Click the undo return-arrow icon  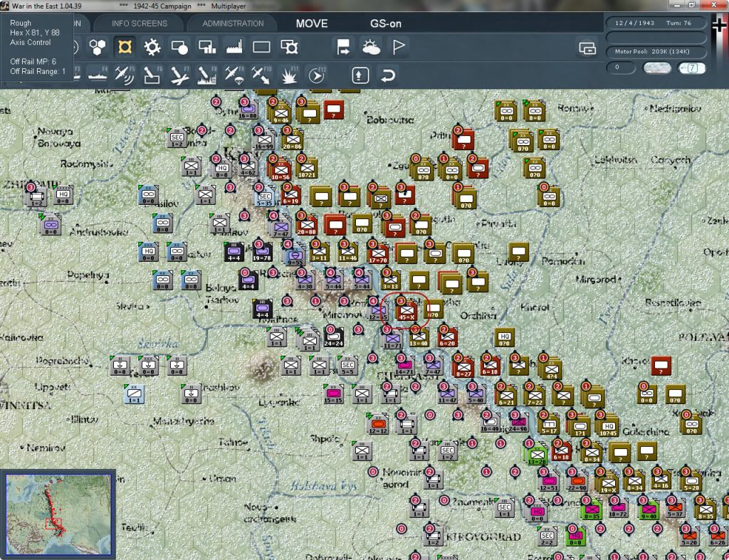388,75
